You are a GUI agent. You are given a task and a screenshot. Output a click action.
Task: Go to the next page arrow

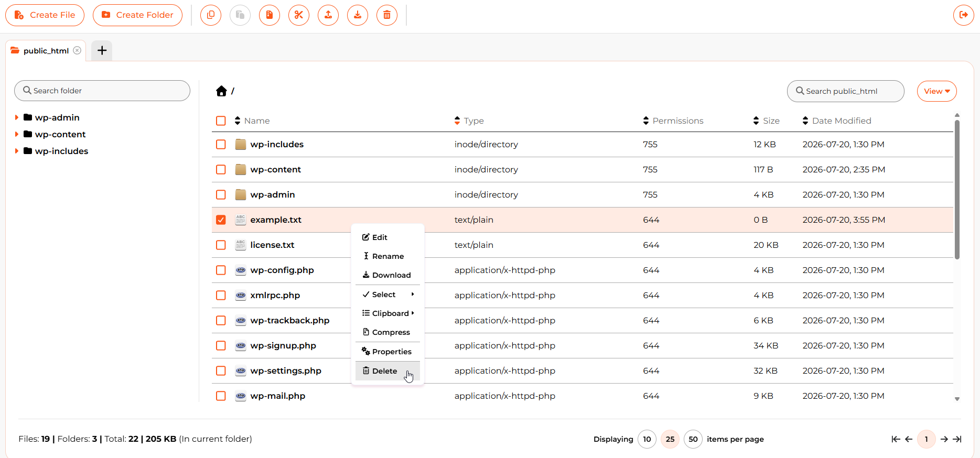[944, 439]
